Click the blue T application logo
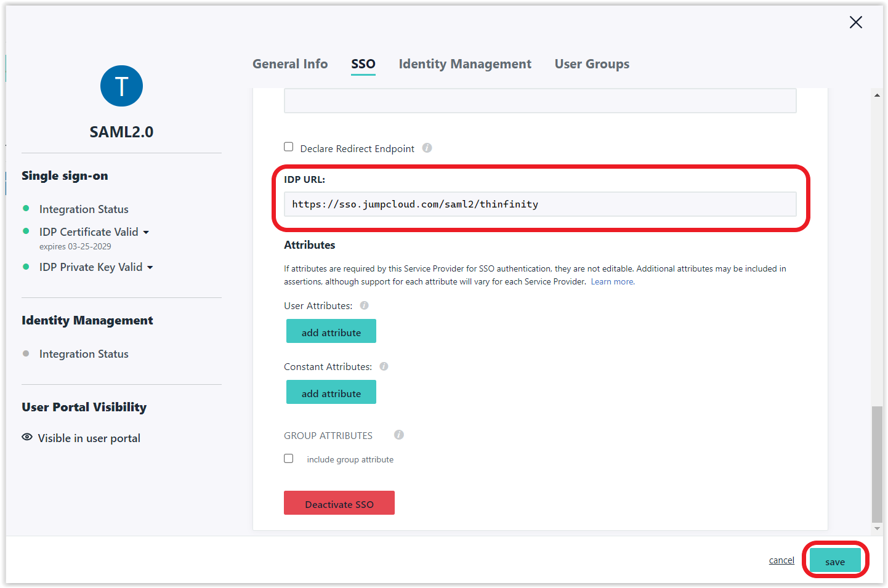The width and height of the screenshot is (888, 588). (x=121, y=86)
